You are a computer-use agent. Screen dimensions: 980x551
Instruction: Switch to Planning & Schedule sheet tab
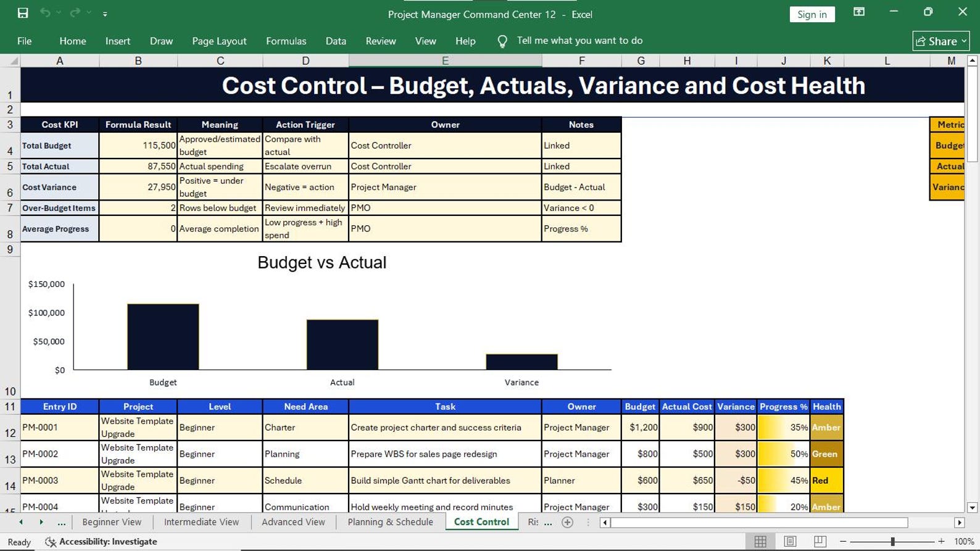pyautogui.click(x=390, y=522)
